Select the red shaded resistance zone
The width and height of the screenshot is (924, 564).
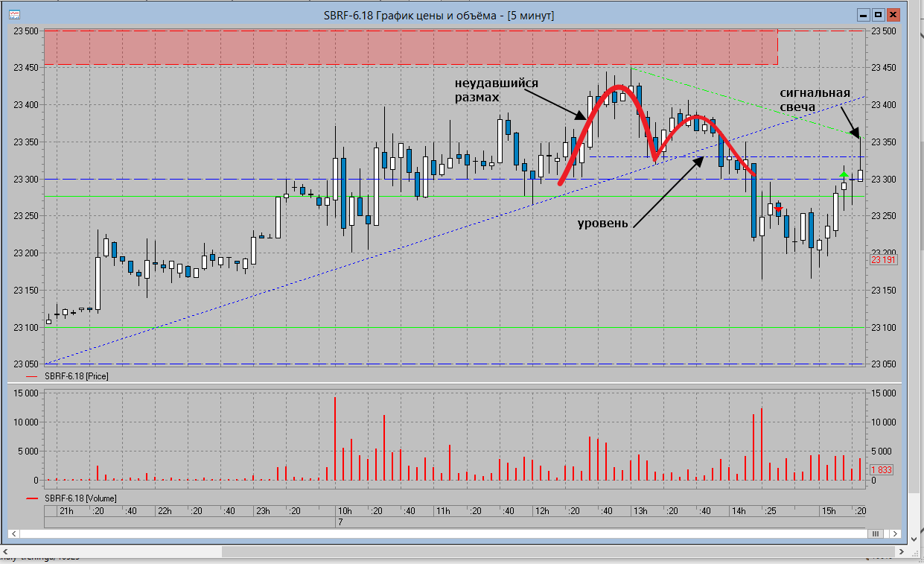411,47
